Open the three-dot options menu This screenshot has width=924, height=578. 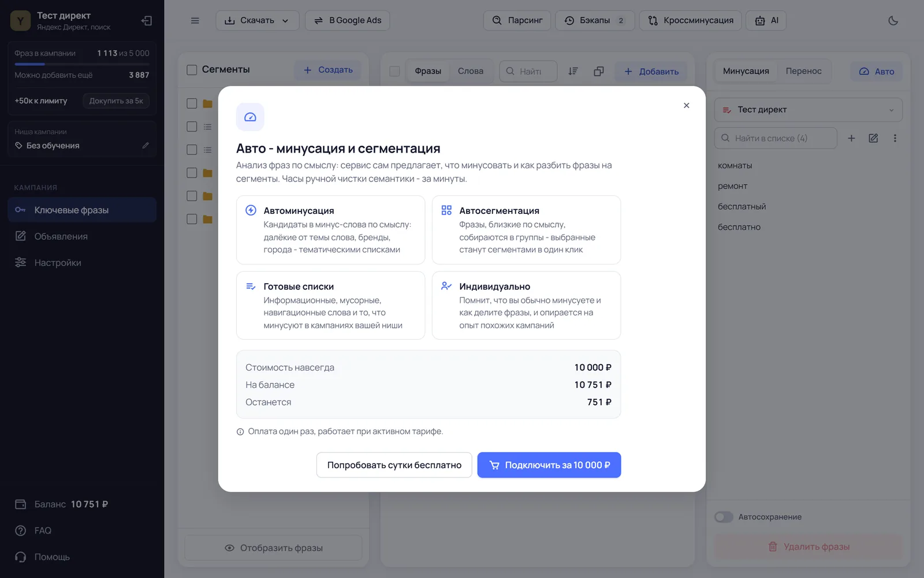pos(895,138)
